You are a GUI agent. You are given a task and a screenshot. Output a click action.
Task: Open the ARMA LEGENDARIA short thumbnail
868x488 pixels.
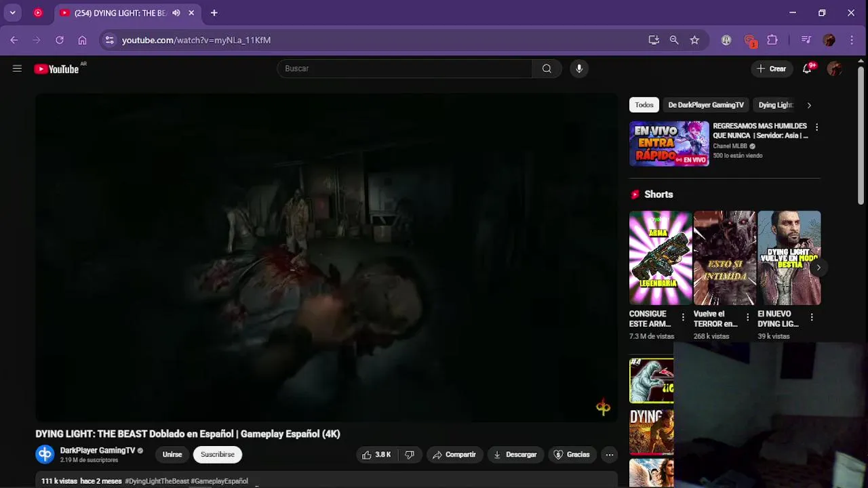click(660, 258)
